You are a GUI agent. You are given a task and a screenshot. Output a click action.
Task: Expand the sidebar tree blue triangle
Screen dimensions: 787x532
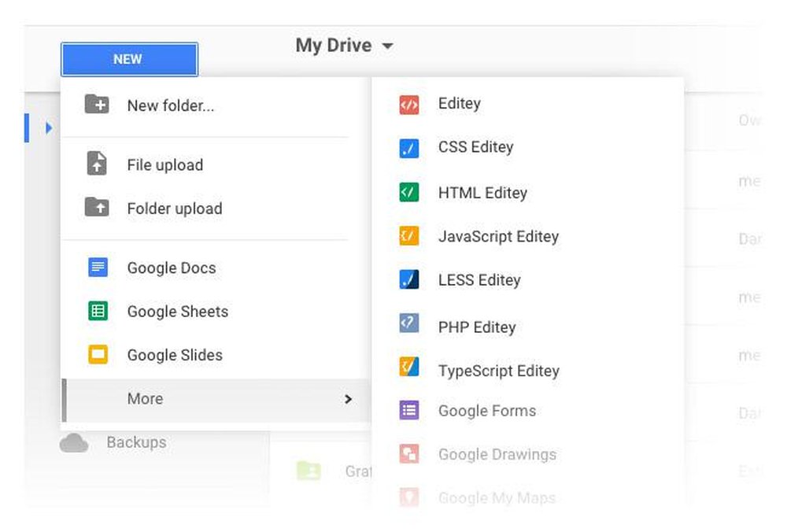tap(49, 128)
